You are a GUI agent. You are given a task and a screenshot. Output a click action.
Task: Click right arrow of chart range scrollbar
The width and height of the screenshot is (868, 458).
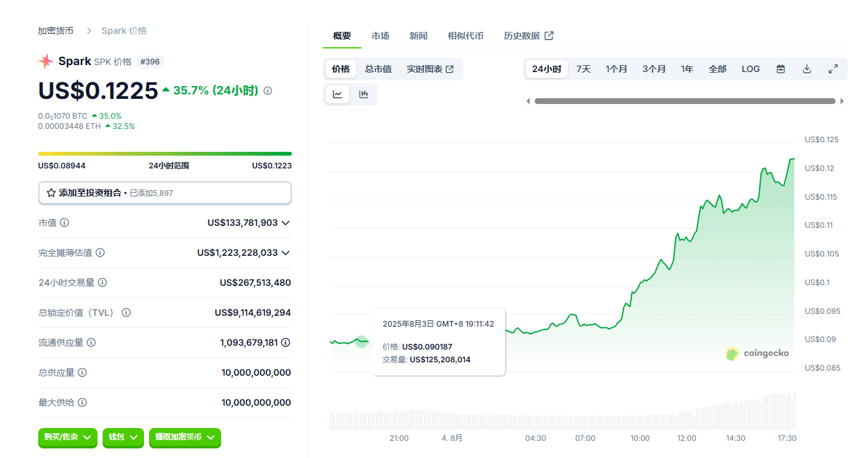click(842, 101)
